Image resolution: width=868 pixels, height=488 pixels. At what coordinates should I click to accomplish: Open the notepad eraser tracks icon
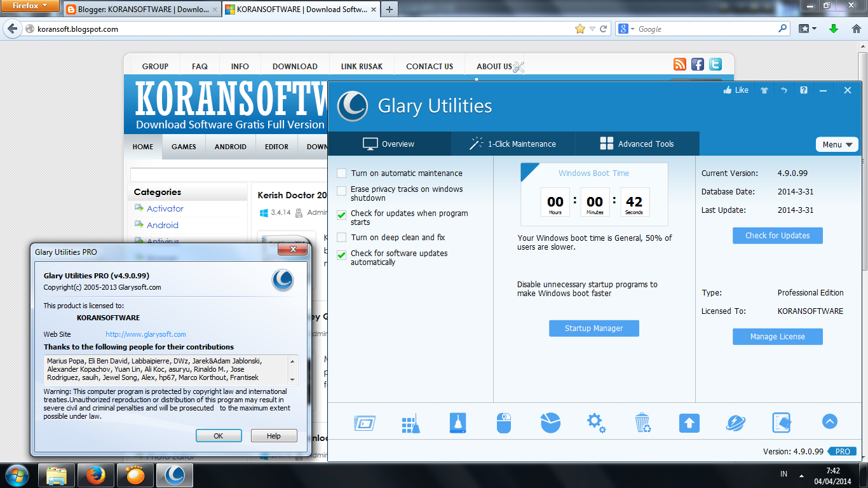[782, 423]
